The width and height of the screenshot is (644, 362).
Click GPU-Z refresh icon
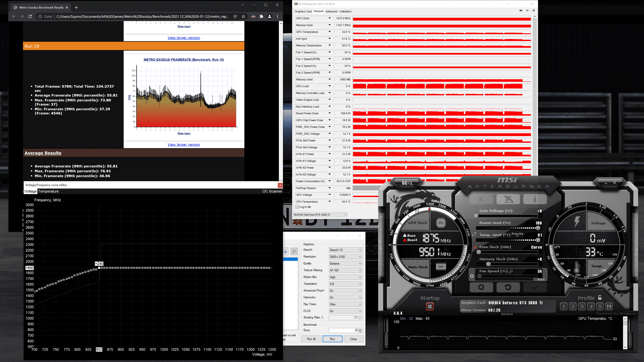point(527,11)
